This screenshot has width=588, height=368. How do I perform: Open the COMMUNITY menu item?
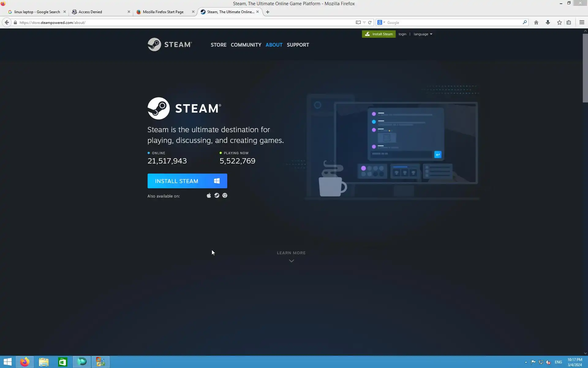tap(246, 45)
